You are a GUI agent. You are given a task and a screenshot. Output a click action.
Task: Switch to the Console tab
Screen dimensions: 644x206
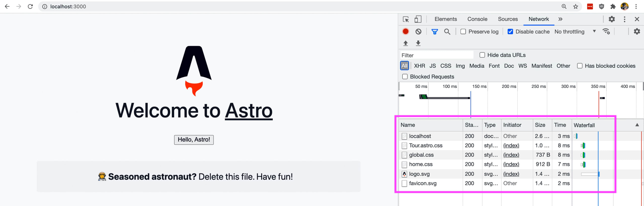(477, 19)
